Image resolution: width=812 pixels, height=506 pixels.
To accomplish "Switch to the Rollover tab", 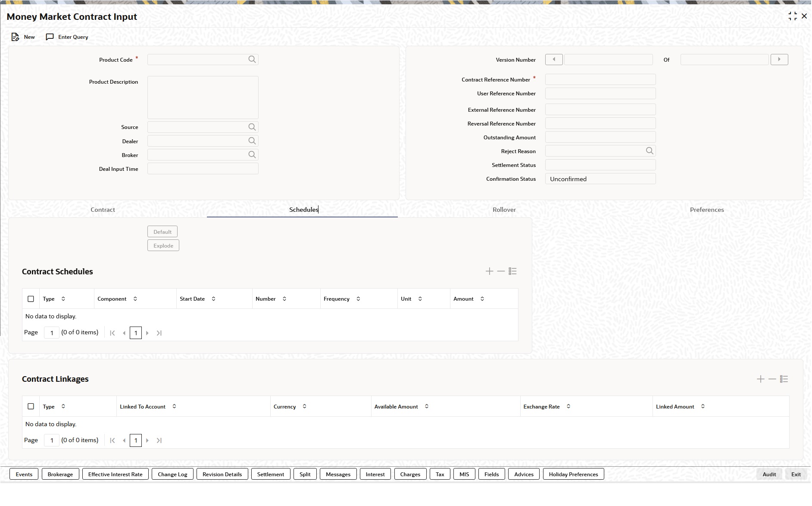I will [x=504, y=210].
